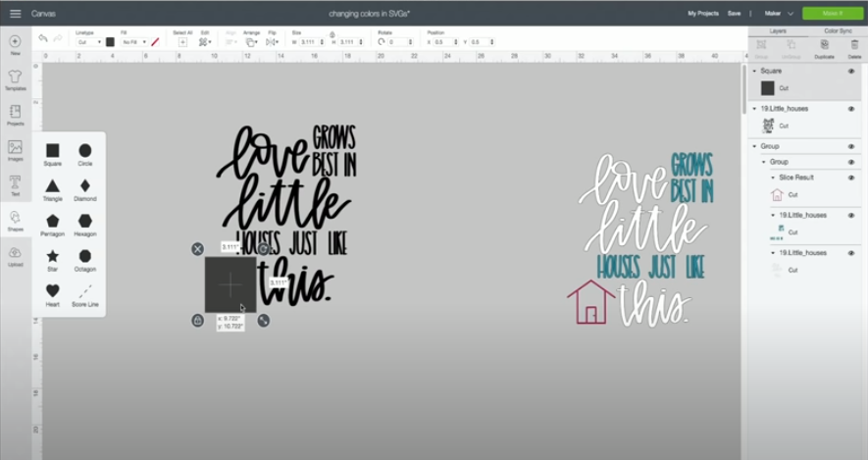Open the Shapes tool
Screen dimensions: 868x460
[x=15, y=221]
